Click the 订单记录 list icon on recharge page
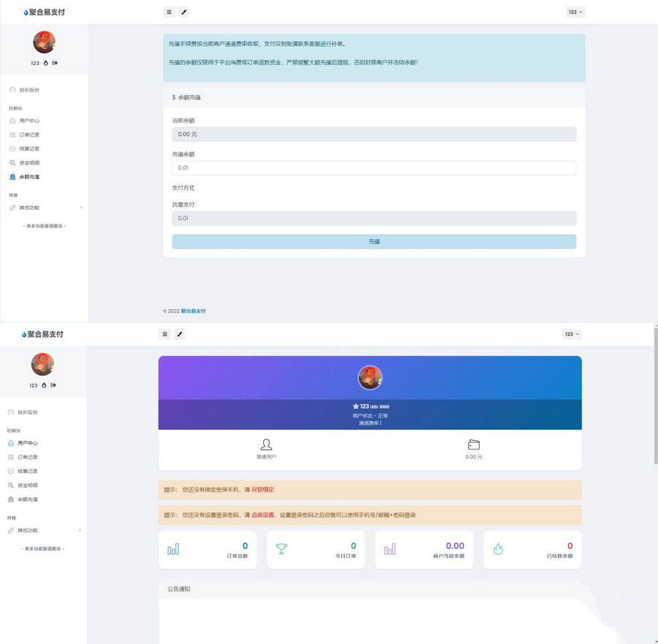 (x=12, y=135)
